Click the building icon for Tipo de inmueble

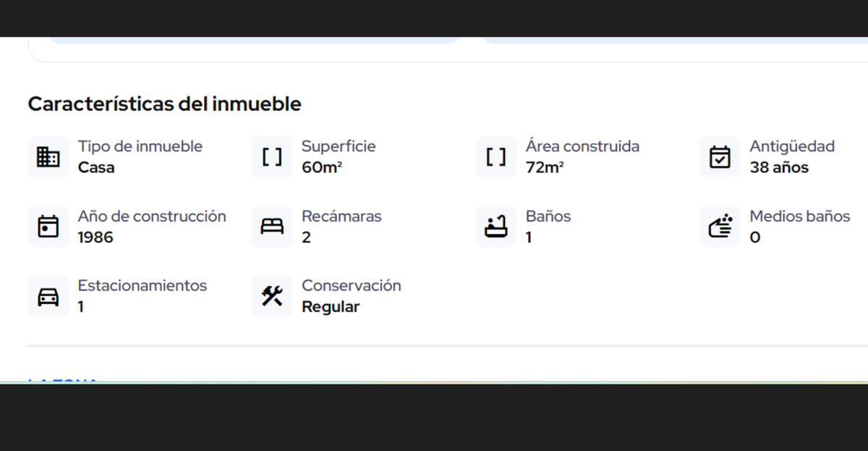48,156
